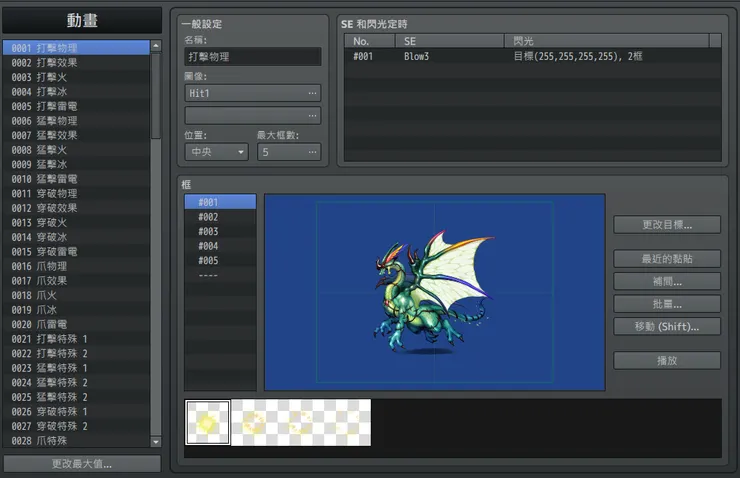Click into the 名稱 text field
This screenshot has height=478, width=740.
(x=253, y=57)
